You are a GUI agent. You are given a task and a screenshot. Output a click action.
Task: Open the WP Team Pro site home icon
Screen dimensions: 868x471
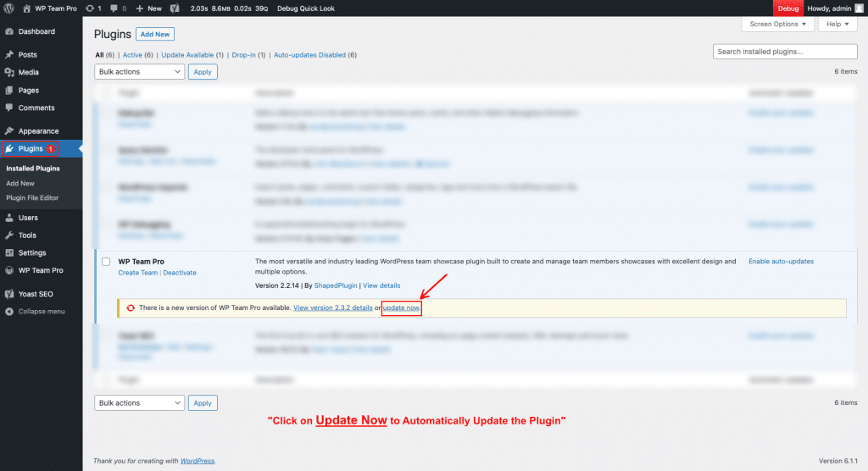[26, 8]
